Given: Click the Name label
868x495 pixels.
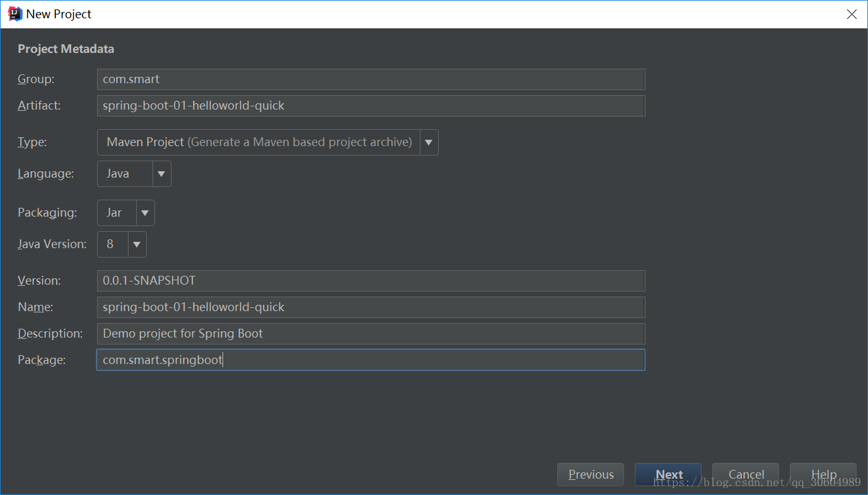Looking at the screenshot, I should click(35, 307).
